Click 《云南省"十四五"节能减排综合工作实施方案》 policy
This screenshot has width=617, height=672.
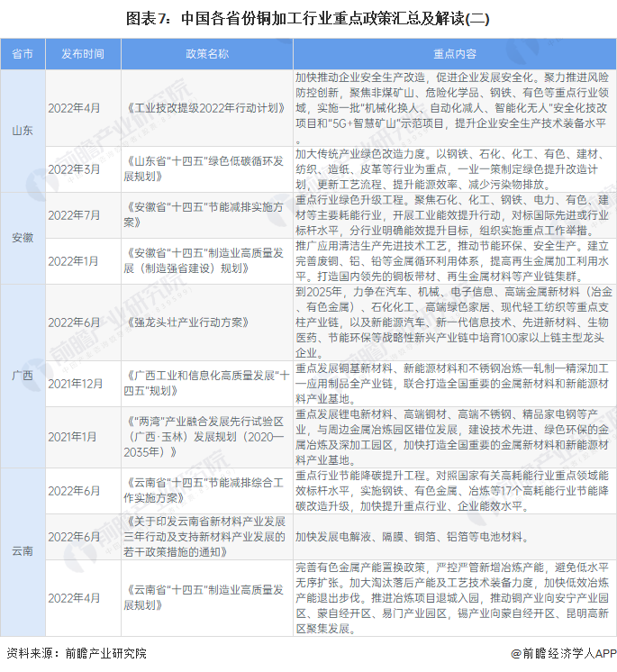click(204, 490)
